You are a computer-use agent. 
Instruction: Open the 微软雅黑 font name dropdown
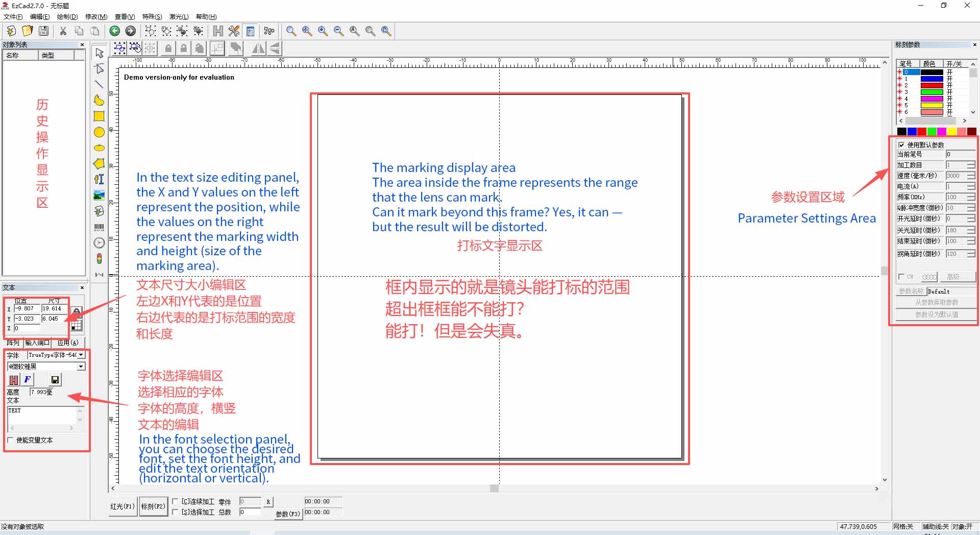80,366
